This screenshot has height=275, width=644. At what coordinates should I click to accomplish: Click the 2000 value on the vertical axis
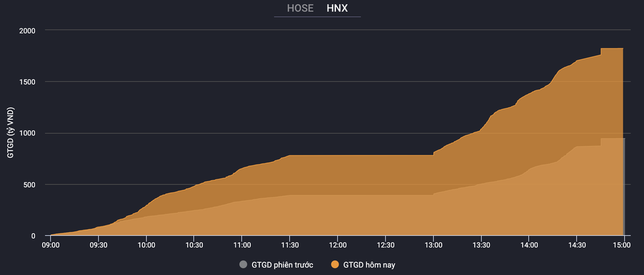point(27,30)
